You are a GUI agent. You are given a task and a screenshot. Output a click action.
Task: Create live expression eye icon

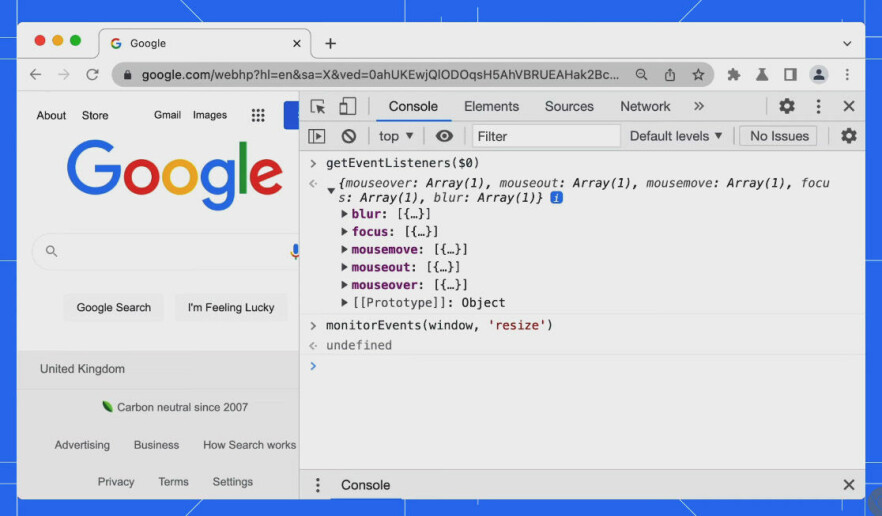(444, 136)
